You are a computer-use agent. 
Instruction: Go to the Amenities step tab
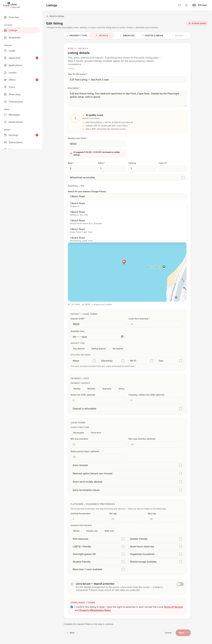(127, 36)
